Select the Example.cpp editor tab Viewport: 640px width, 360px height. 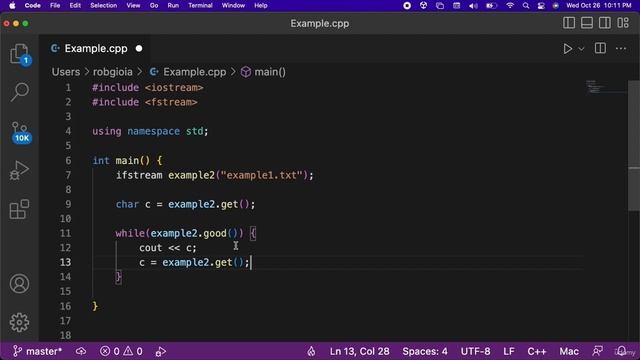coord(96,49)
